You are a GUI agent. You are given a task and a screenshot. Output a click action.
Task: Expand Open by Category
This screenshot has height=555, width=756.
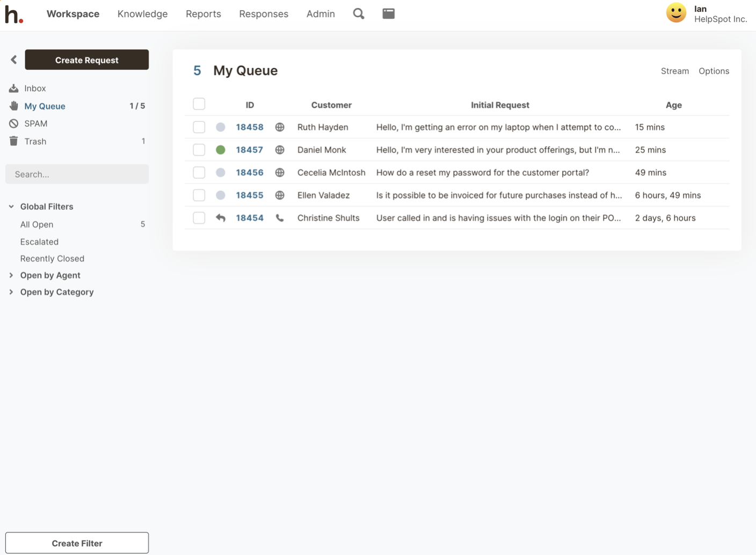tap(11, 292)
